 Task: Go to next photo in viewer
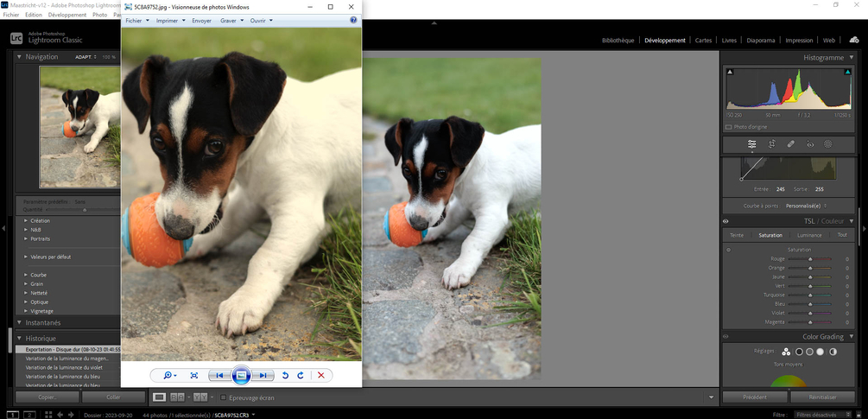(263, 375)
